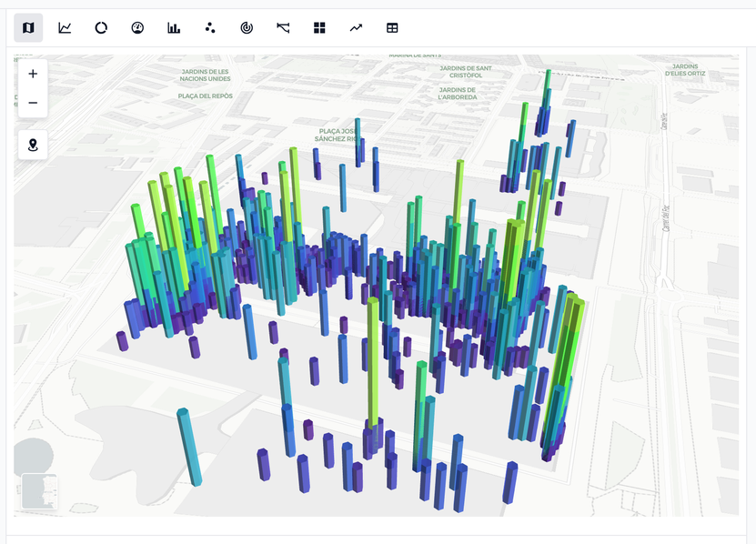
Task: Click the Jardins d'Elies Ortiz label
Action: pyautogui.click(x=690, y=71)
